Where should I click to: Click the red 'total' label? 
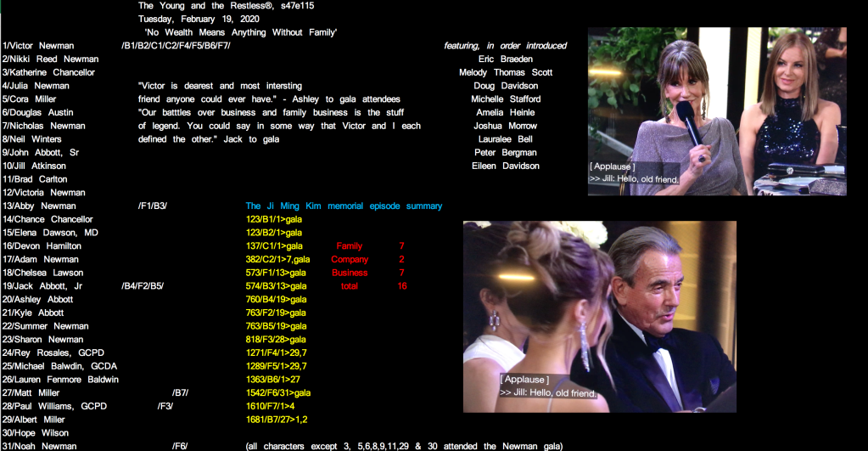click(x=349, y=286)
